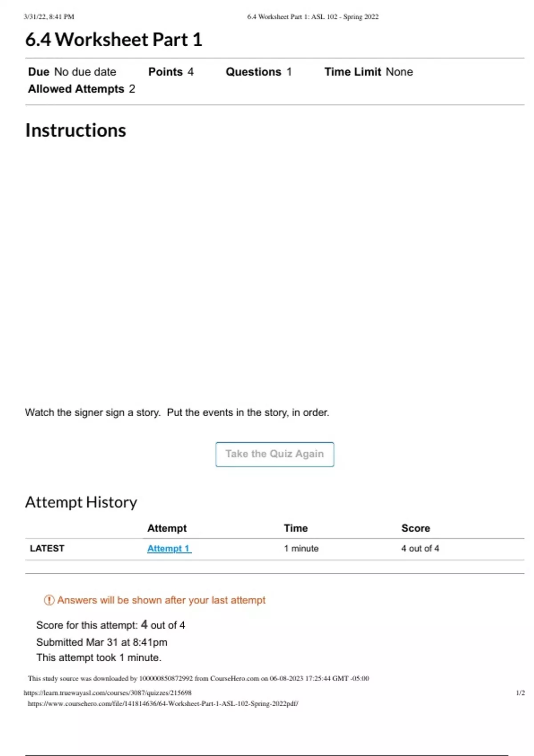Select the LATEST row label
Viewport: 534px width, 756px height.
coord(47,548)
